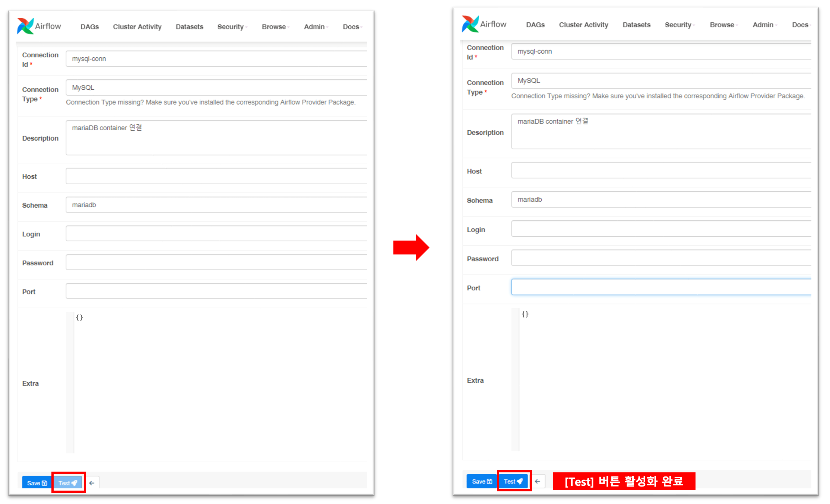Open Cluster Activity in right navbar
The height and width of the screenshot is (504, 830).
pos(583,25)
